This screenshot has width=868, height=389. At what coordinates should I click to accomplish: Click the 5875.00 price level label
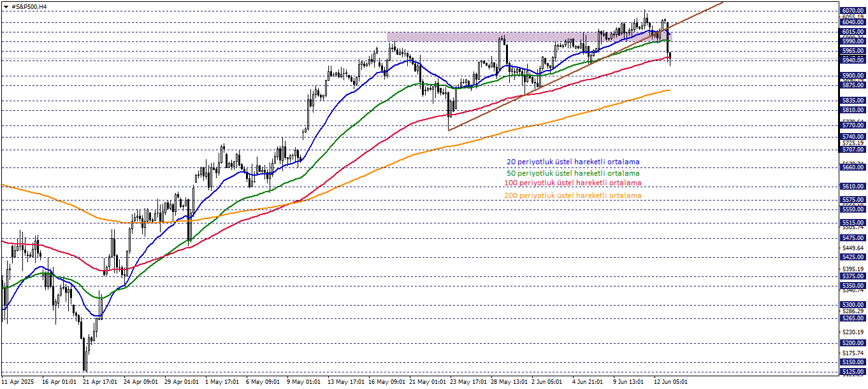click(853, 85)
